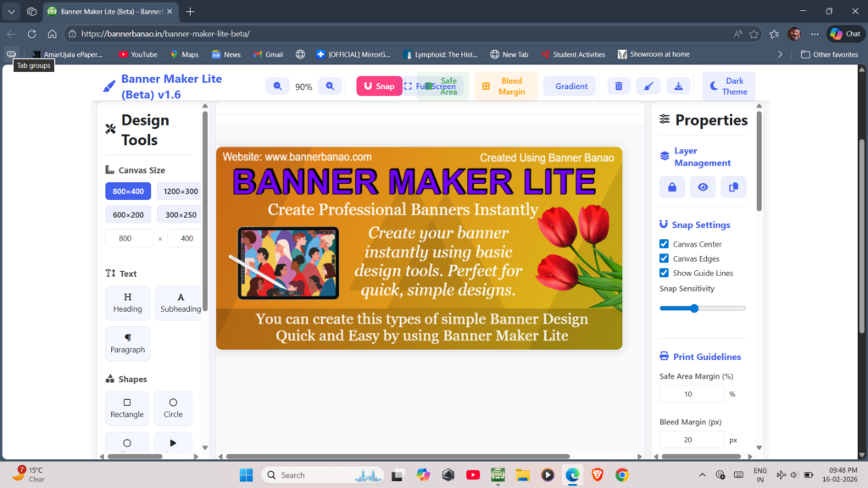The width and height of the screenshot is (868, 488).
Task: Toggle layer visibility eye icon
Action: 703,187
